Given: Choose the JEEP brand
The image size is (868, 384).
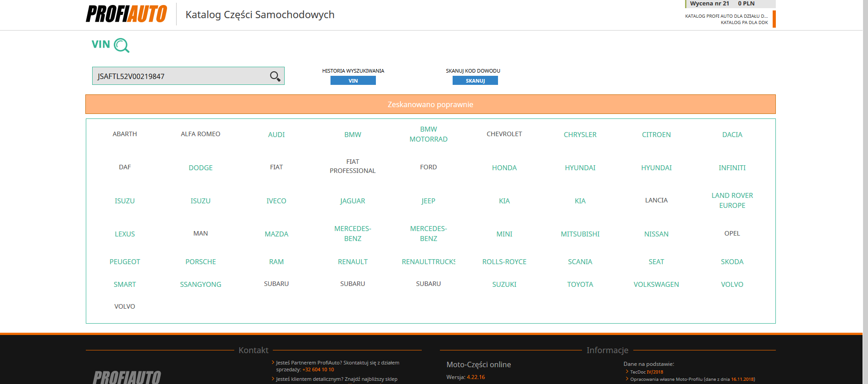Looking at the screenshot, I should pos(429,201).
